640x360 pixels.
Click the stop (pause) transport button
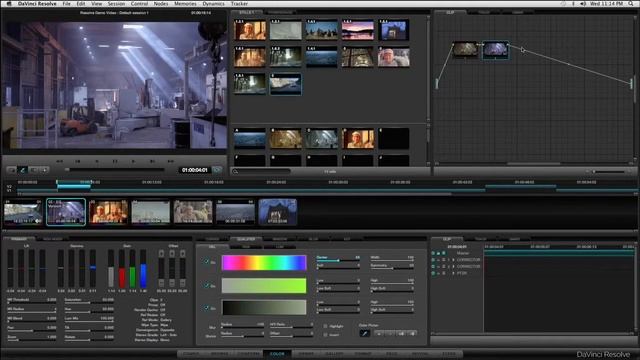point(115,161)
